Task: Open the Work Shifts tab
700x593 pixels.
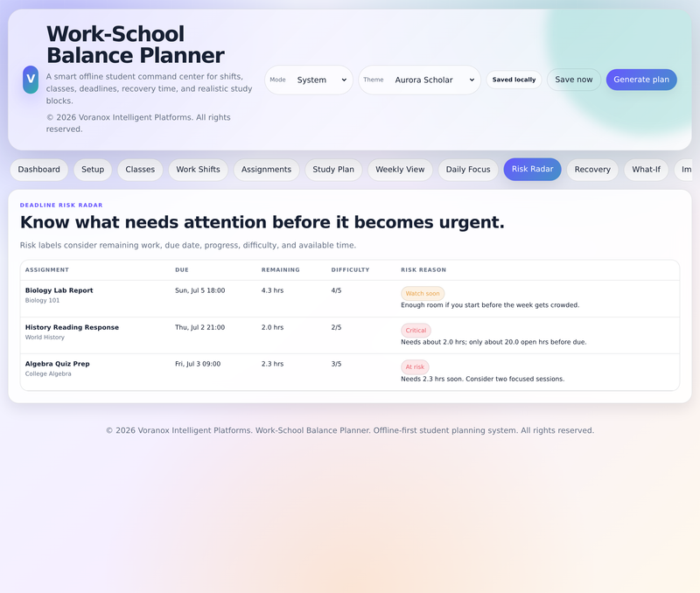Action: [x=198, y=170]
